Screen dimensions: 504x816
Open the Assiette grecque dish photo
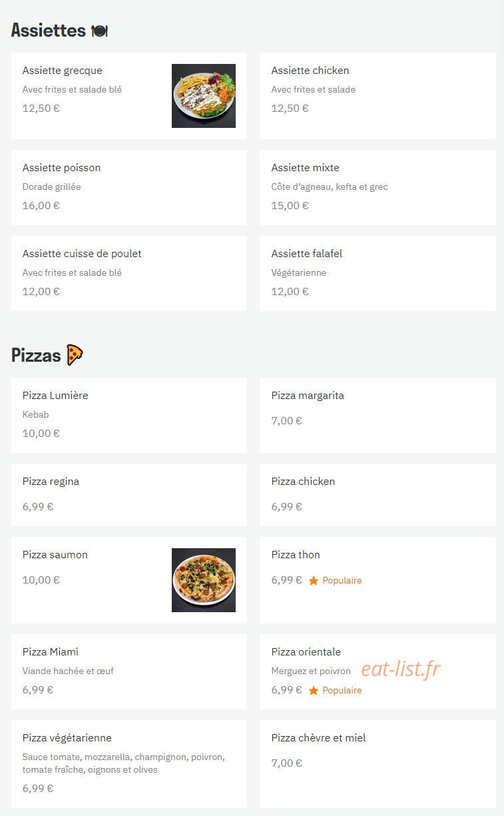204,96
